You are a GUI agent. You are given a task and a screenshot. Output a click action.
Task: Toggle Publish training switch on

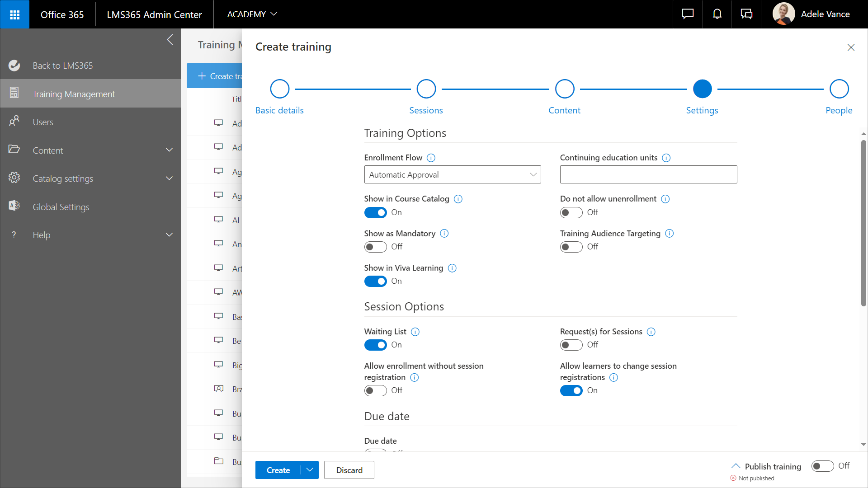[822, 466]
